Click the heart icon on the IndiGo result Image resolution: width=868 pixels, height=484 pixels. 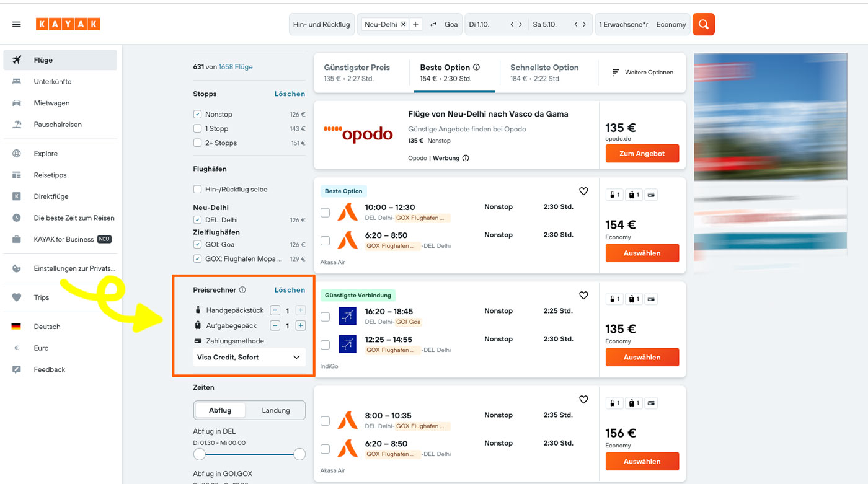pos(583,296)
